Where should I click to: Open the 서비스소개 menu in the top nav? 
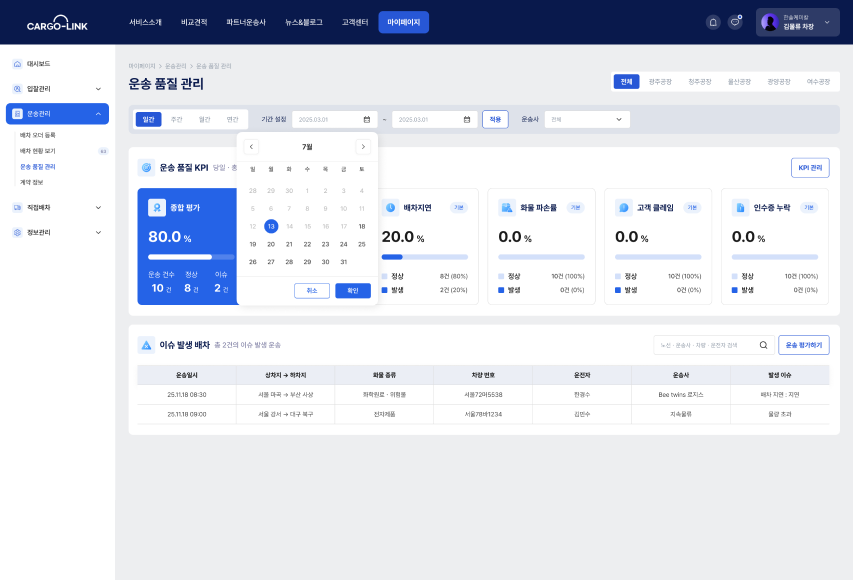click(x=145, y=22)
